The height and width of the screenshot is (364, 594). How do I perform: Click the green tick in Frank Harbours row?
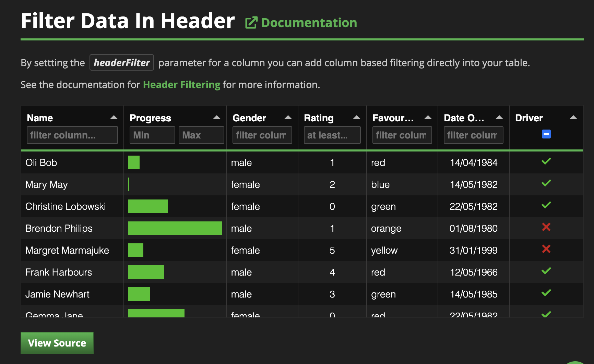pyautogui.click(x=546, y=271)
